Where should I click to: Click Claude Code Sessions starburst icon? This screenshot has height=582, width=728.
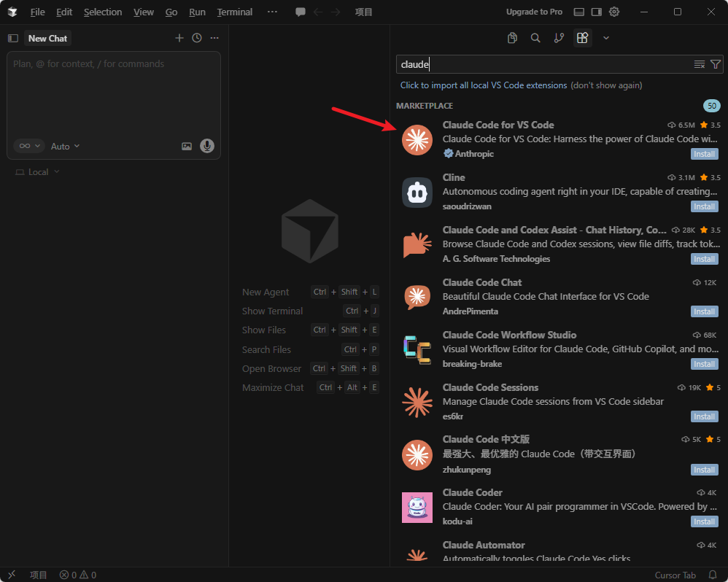pyautogui.click(x=417, y=402)
